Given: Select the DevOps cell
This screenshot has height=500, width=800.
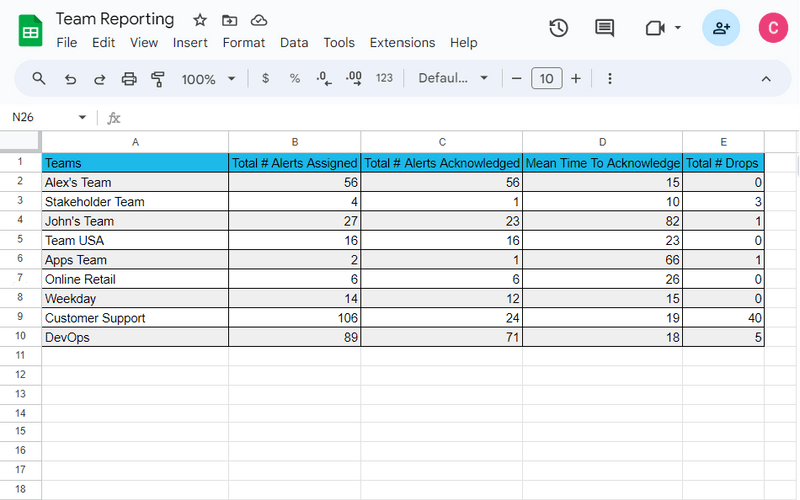Looking at the screenshot, I should [x=135, y=337].
